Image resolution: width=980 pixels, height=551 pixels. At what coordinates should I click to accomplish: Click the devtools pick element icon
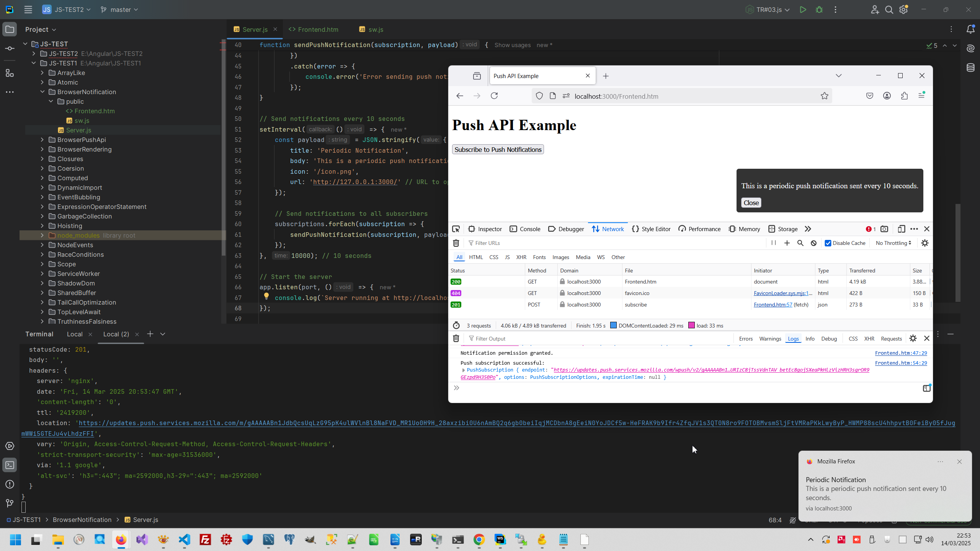pos(456,229)
